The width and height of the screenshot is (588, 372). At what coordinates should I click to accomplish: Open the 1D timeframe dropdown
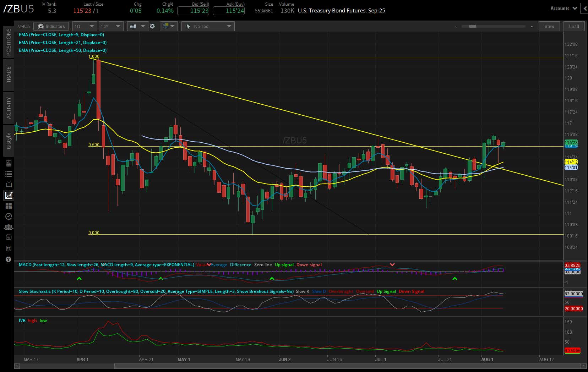[84, 26]
